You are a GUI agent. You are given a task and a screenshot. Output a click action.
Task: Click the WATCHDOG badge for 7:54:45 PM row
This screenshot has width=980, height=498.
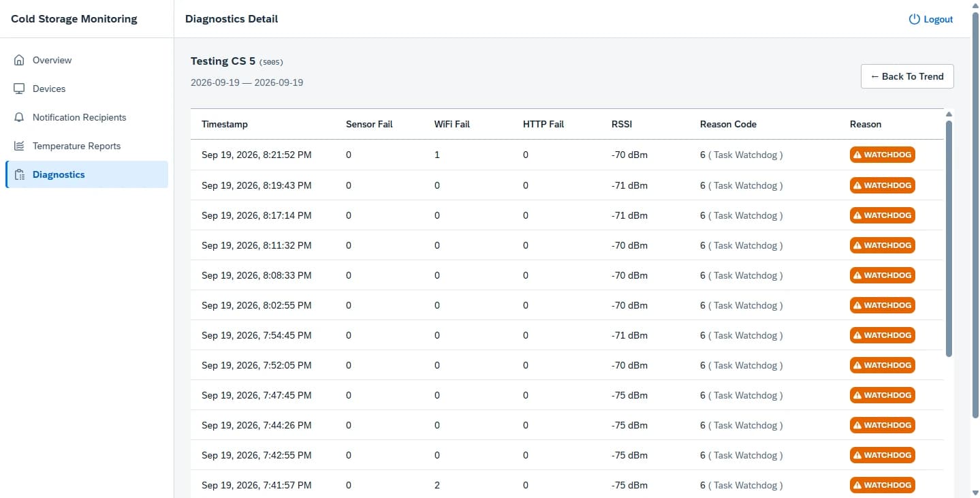[x=882, y=335]
